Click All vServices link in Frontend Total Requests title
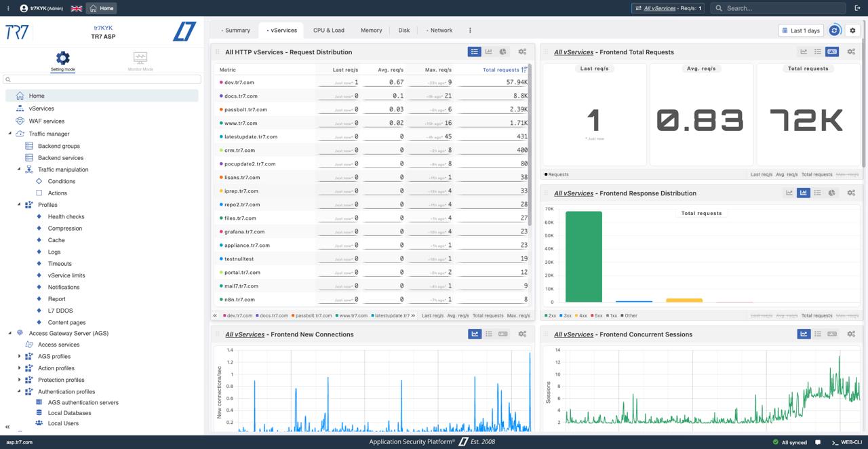Screen dimensions: 868x449 tap(574, 52)
